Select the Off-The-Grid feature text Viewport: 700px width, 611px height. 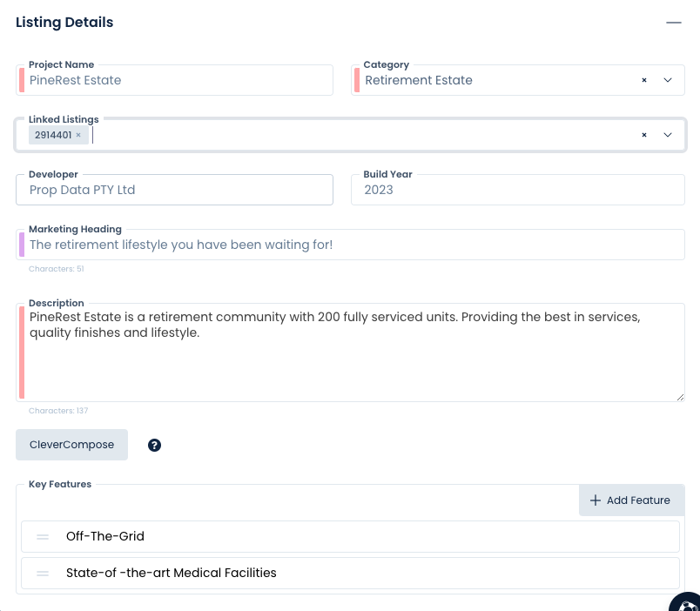tap(105, 536)
